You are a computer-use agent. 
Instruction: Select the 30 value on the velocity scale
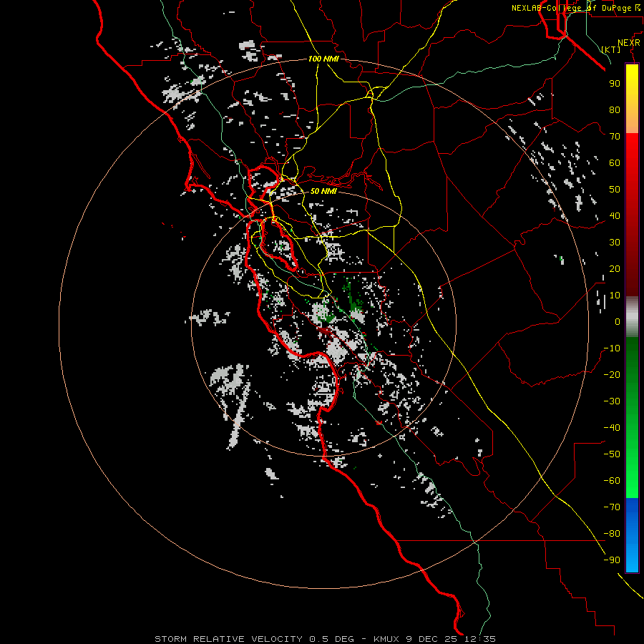[x=615, y=243]
